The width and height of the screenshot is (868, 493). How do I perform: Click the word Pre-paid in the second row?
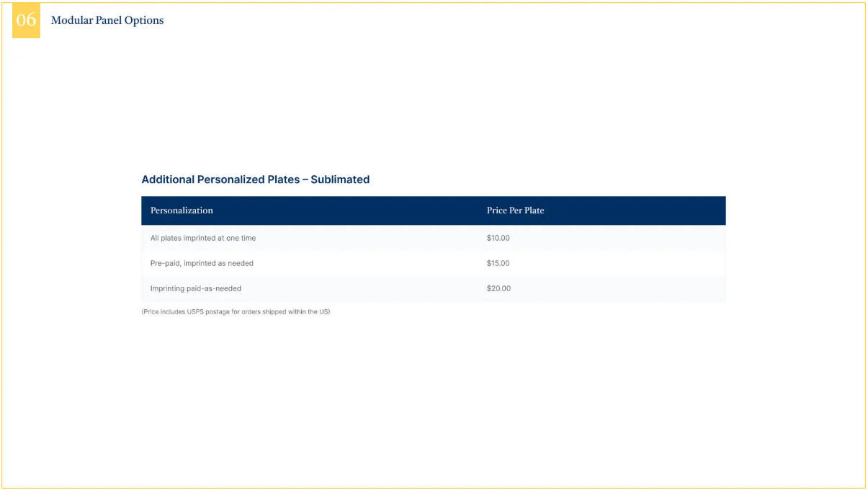[165, 263]
